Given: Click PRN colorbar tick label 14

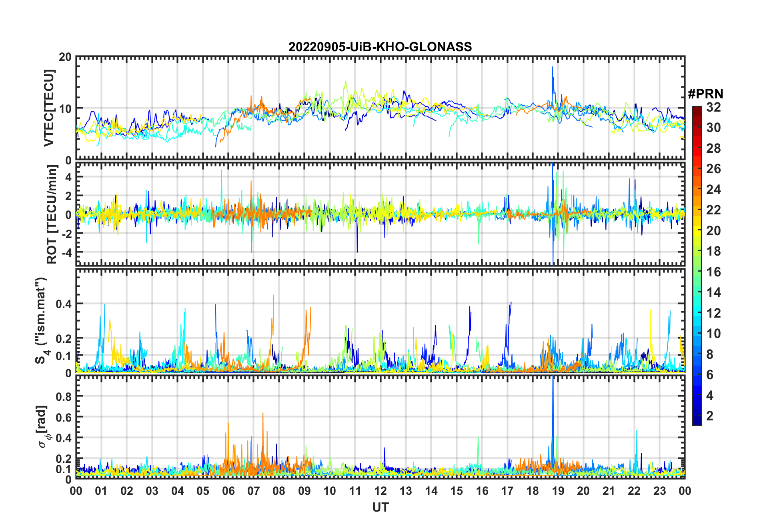Looking at the screenshot, I should (x=713, y=292).
